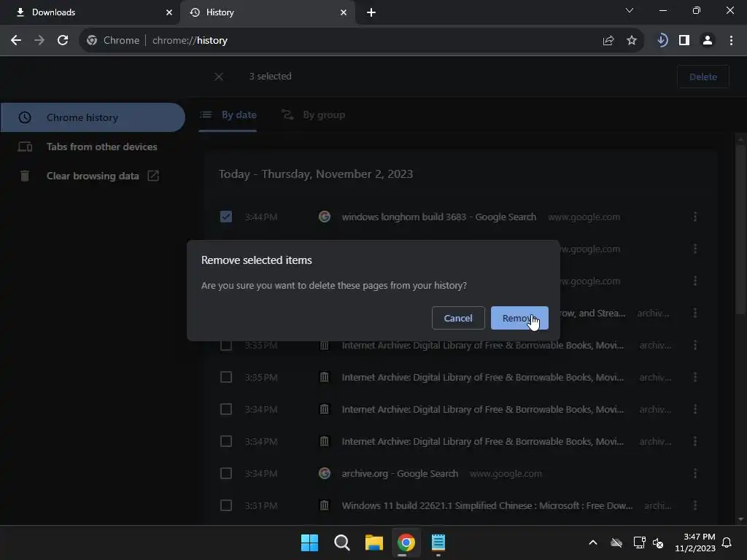This screenshot has height=560, width=747.
Task: Open the Windows Start menu
Action: pos(309,542)
